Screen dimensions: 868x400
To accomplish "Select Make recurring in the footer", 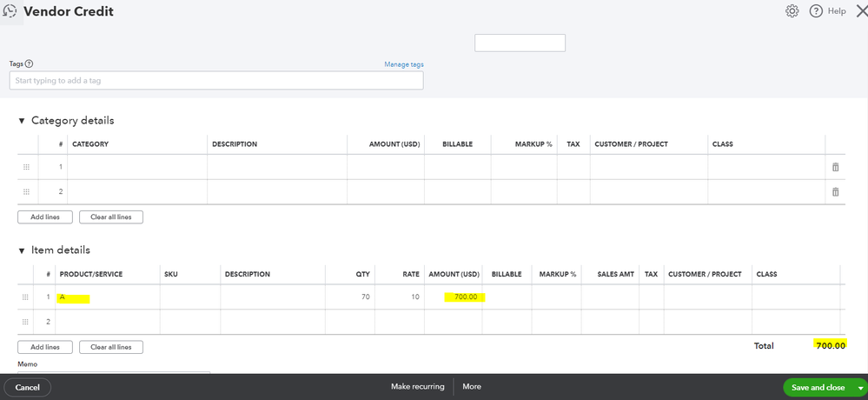I will click(417, 387).
